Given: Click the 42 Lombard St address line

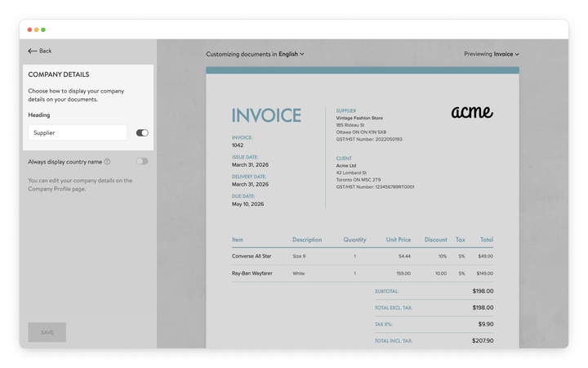Looking at the screenshot, I should 351,173.
